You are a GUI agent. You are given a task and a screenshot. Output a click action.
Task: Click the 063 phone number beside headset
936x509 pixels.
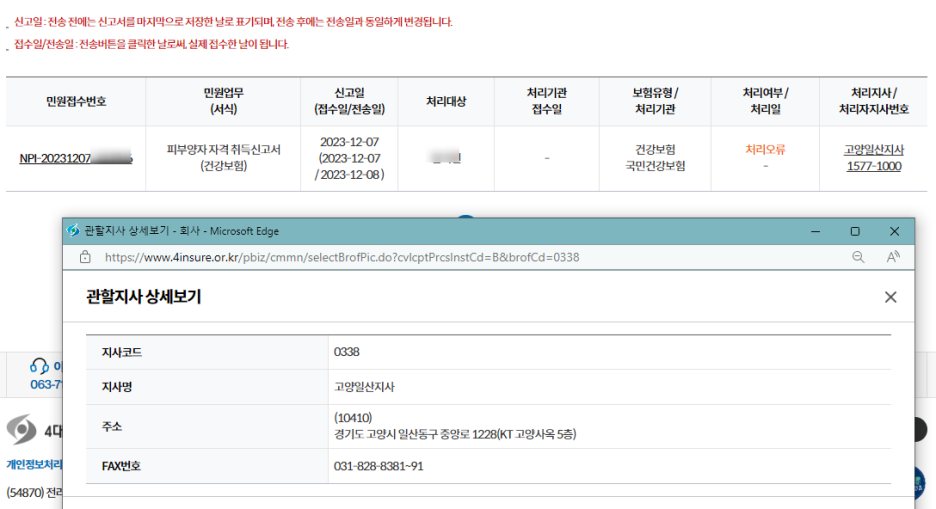tap(46, 384)
